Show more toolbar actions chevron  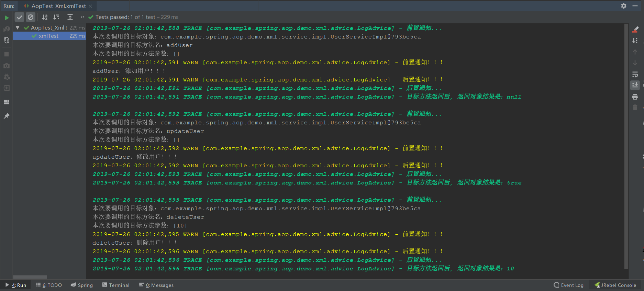pyautogui.click(x=82, y=17)
